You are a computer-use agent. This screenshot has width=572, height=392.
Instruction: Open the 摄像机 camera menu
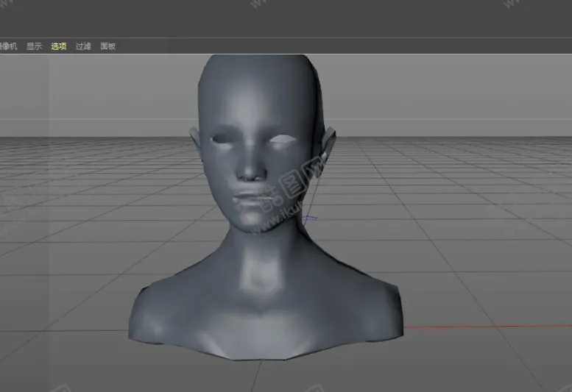pyautogui.click(x=8, y=46)
